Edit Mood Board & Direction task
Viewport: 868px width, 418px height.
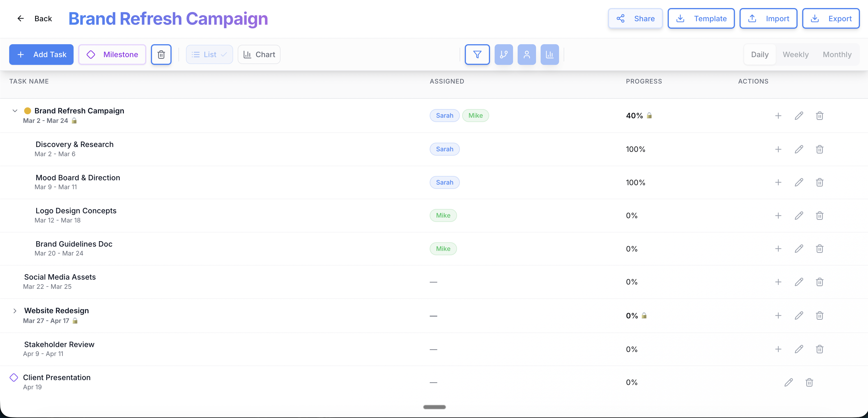(799, 182)
